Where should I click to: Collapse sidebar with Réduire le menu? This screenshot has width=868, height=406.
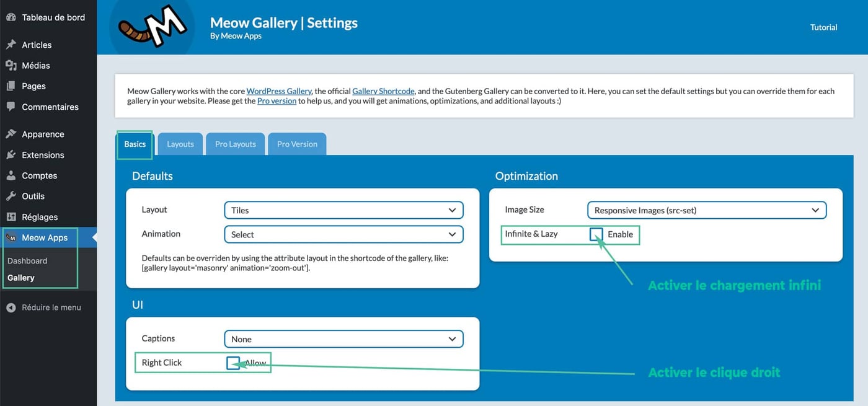[x=51, y=307]
